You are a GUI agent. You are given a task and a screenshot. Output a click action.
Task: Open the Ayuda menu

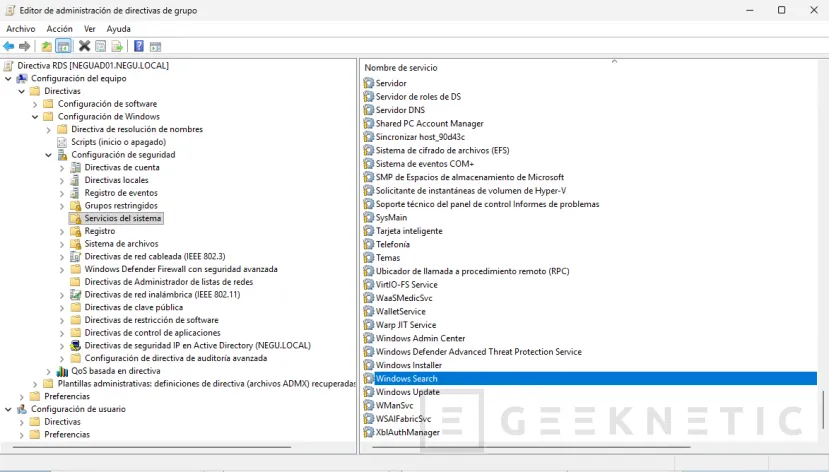118,29
